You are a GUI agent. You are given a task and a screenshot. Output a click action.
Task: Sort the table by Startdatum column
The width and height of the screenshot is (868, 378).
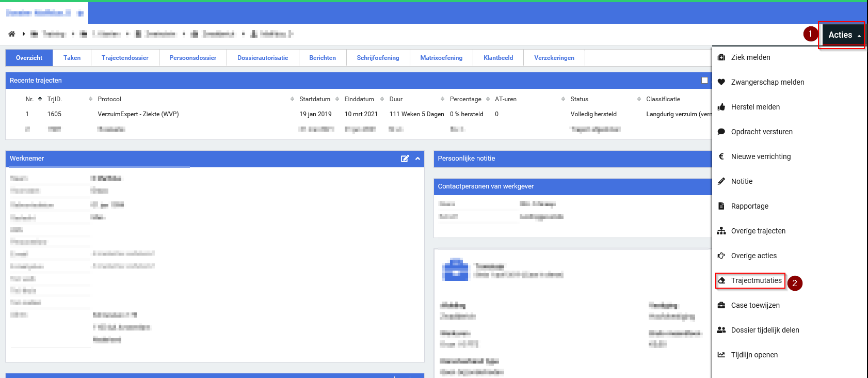coord(315,99)
